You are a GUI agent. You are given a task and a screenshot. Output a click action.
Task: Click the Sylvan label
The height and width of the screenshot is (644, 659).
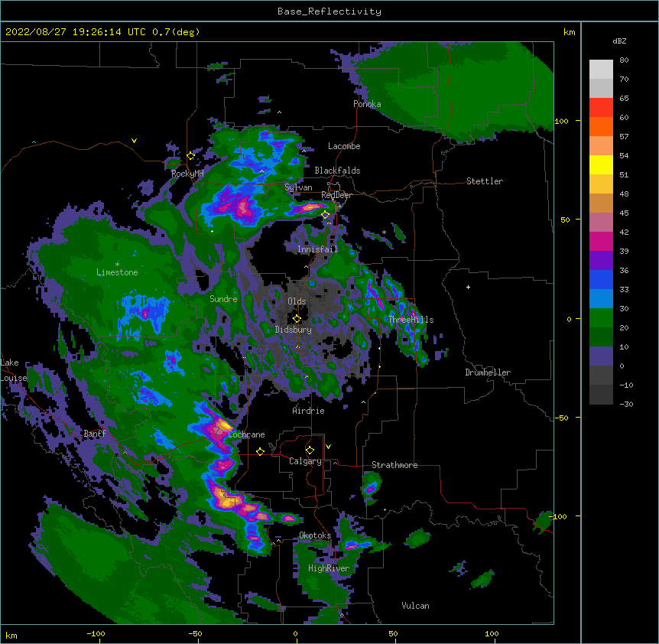[298, 187]
